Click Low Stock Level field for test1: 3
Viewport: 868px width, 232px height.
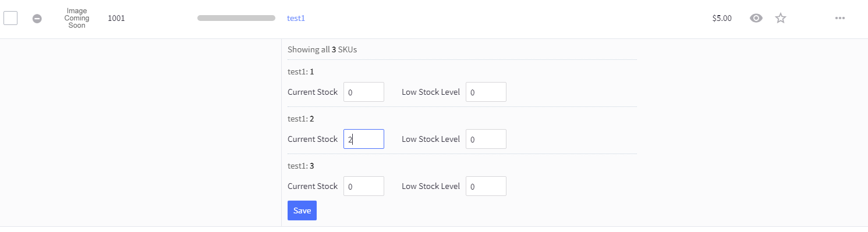click(x=486, y=186)
